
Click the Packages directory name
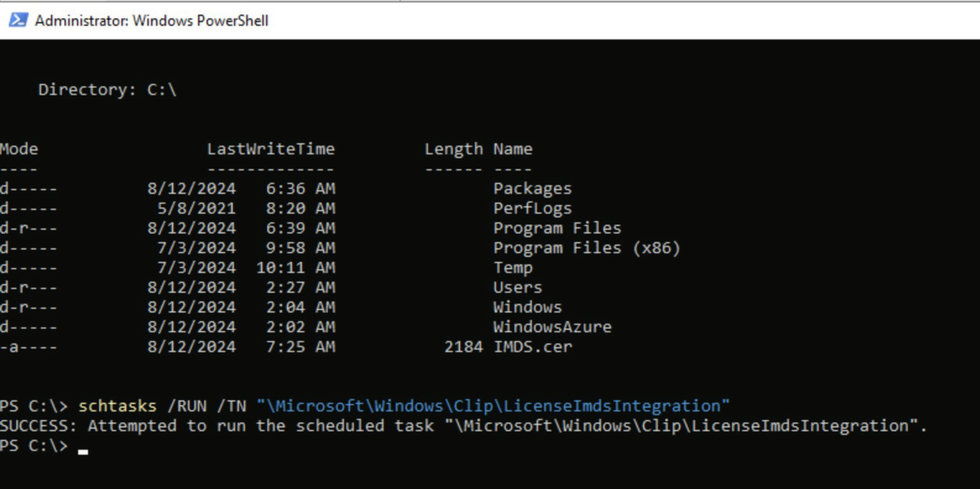click(x=532, y=189)
